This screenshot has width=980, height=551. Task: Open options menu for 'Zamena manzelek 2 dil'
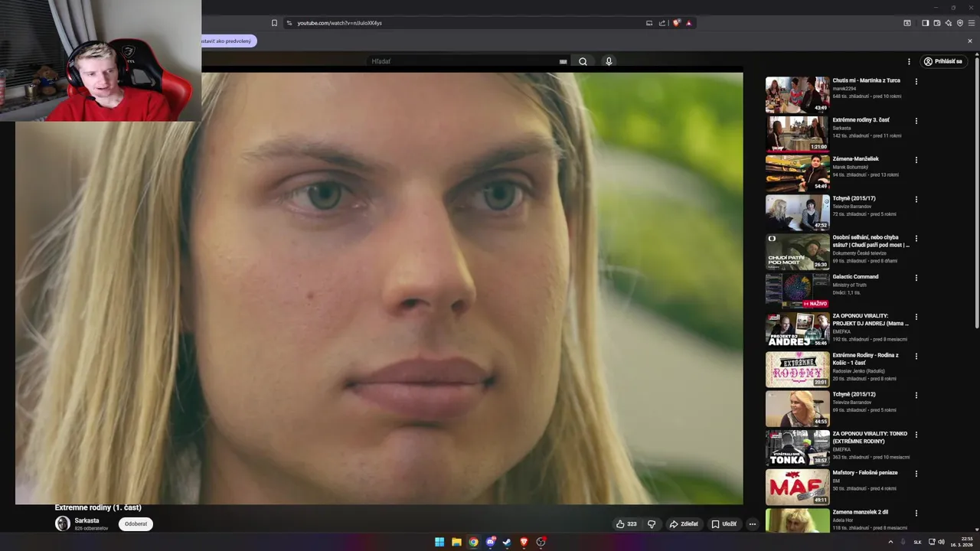(916, 513)
